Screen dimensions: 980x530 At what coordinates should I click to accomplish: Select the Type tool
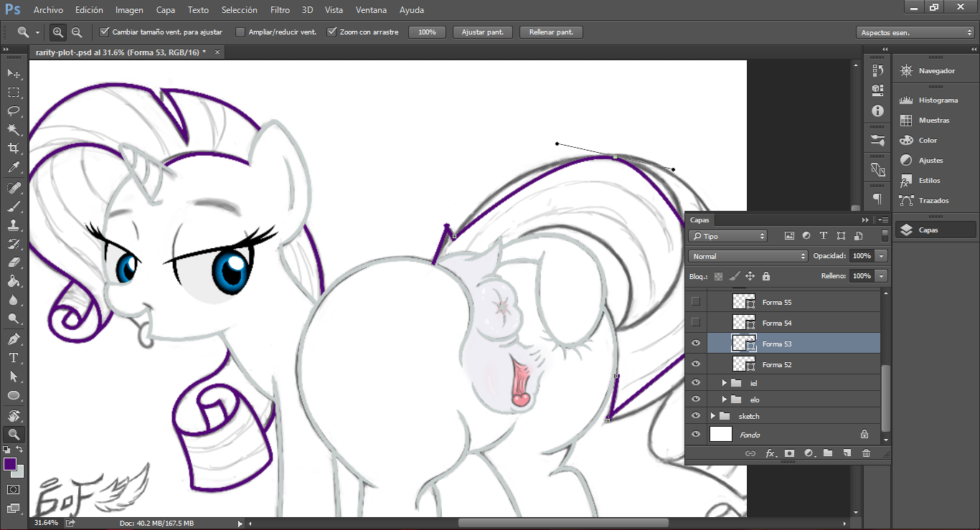tap(14, 358)
